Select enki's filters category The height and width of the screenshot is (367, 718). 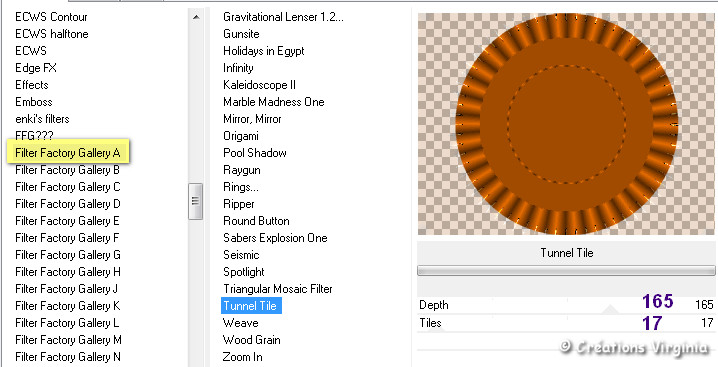[42, 119]
